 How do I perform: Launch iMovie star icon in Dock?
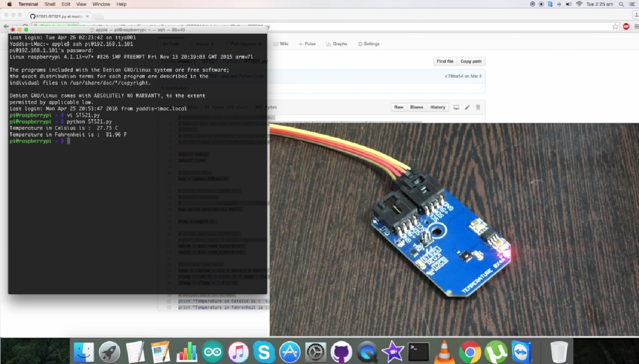point(392,352)
